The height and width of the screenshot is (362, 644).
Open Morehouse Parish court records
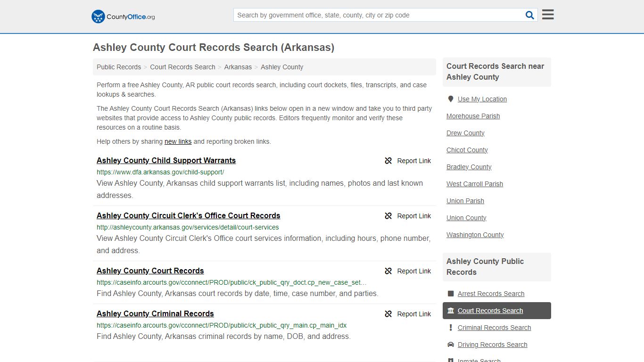point(473,116)
